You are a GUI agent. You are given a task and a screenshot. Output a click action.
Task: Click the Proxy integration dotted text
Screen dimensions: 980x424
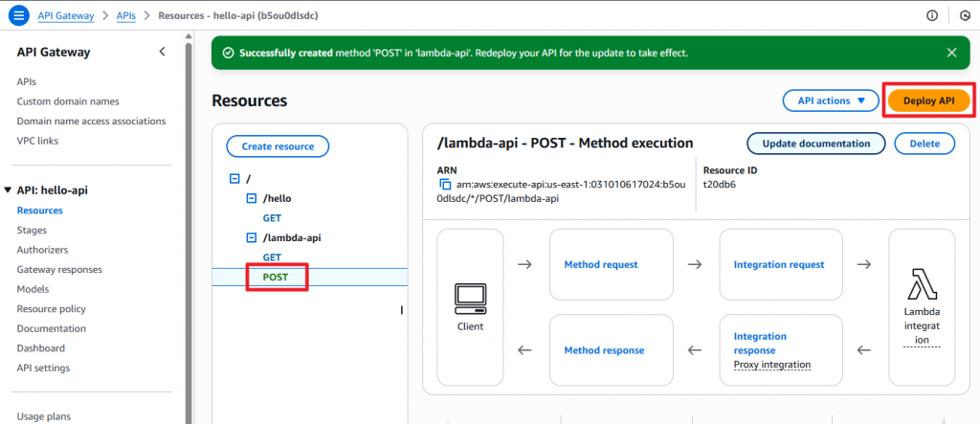[772, 365]
